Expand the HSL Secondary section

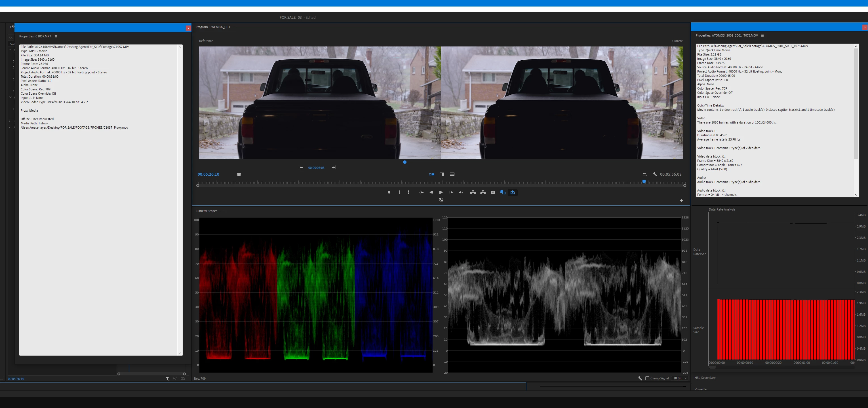click(705, 378)
